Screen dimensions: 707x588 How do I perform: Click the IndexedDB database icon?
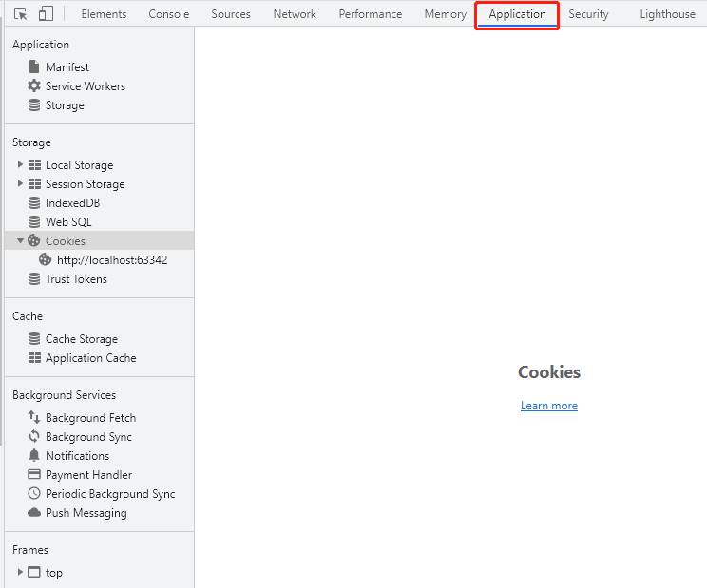pos(34,202)
